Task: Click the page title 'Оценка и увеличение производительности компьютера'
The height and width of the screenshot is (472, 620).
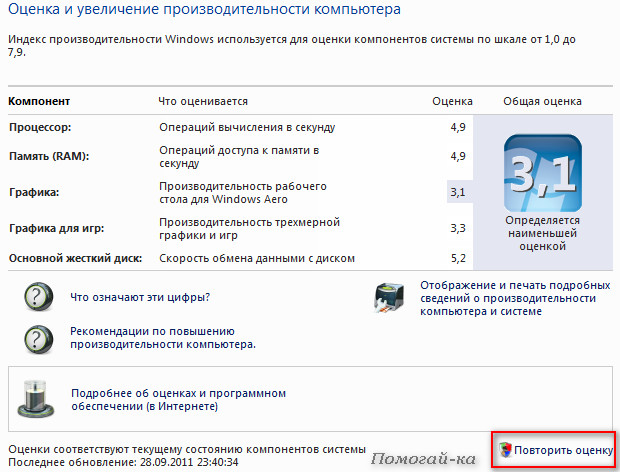Action: point(204,9)
